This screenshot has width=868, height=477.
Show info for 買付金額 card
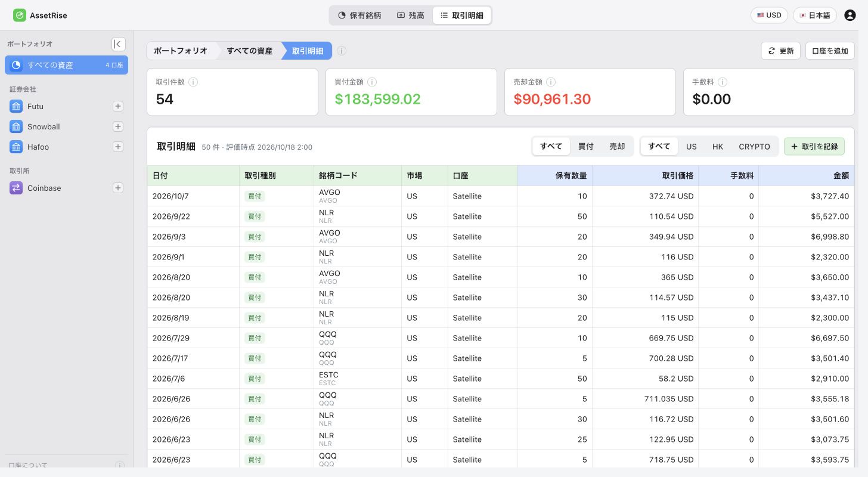click(x=372, y=82)
